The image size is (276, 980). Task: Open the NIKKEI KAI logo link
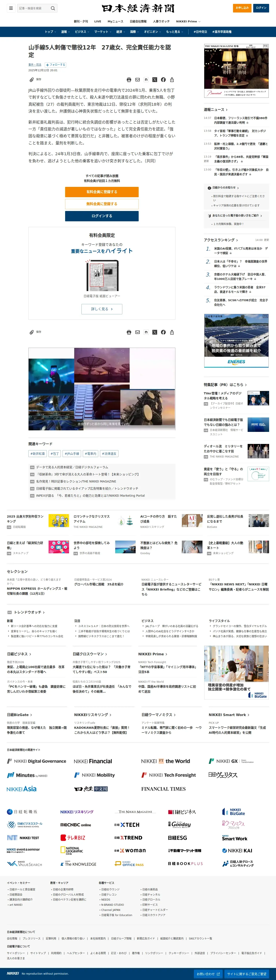pos(237,851)
